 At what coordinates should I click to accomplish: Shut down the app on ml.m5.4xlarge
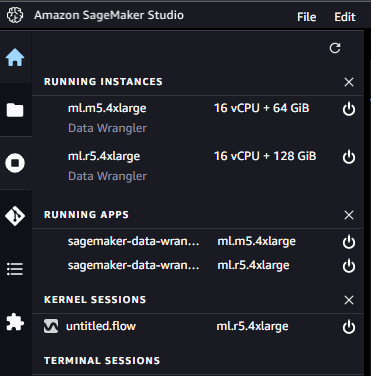tap(349, 242)
